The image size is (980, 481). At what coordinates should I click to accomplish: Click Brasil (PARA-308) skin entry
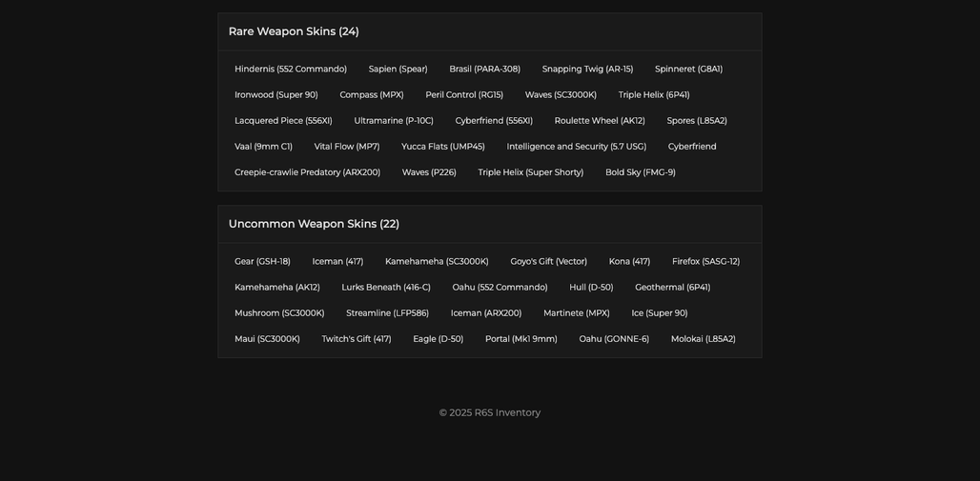(x=485, y=70)
